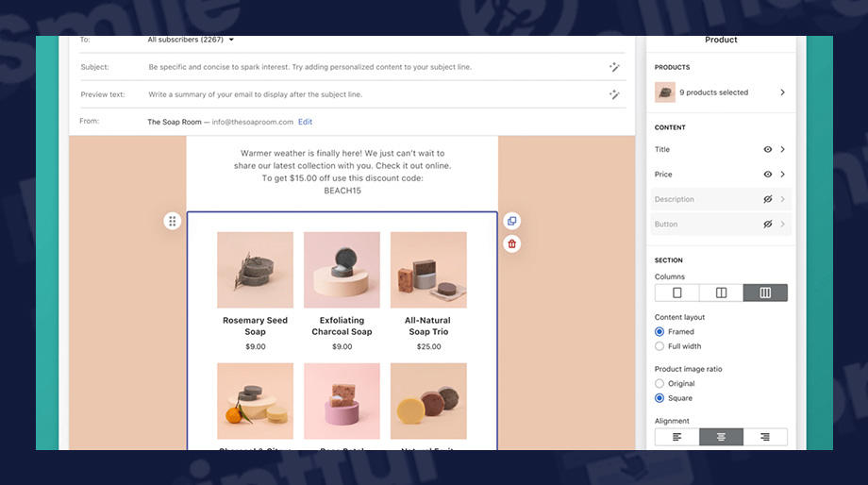Show the Description content
868x485 pixels.
click(767, 199)
